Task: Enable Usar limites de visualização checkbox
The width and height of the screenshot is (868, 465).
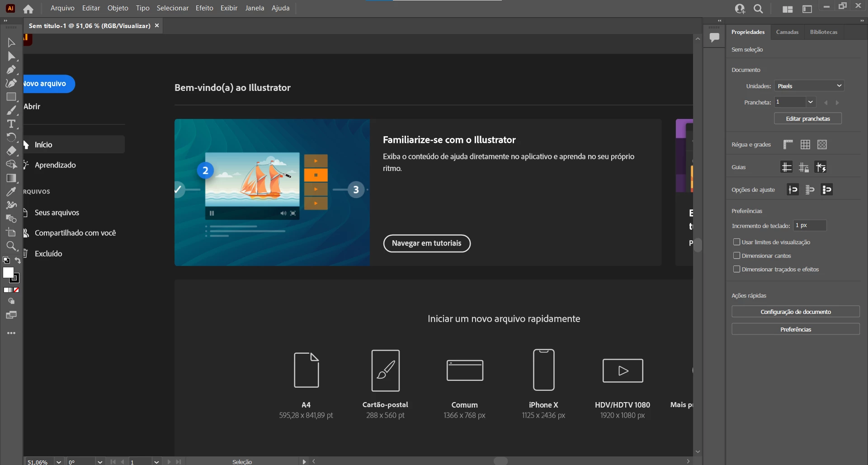Action: pyautogui.click(x=736, y=242)
